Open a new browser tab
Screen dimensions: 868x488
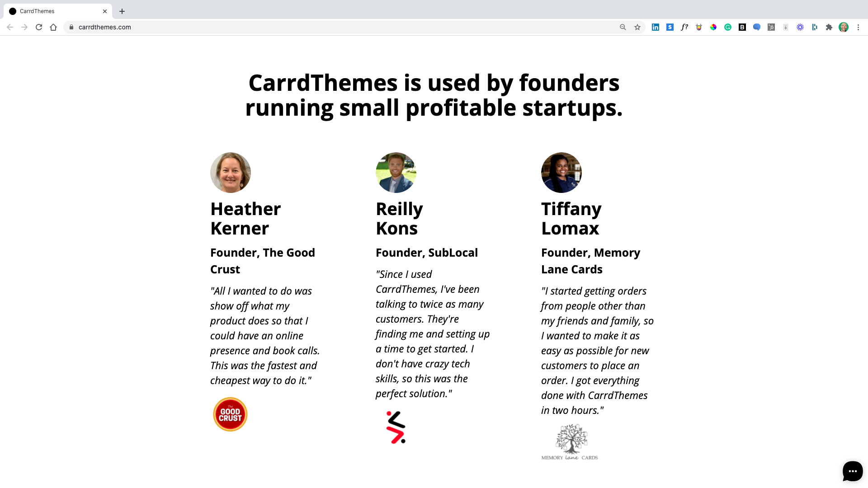[122, 11]
